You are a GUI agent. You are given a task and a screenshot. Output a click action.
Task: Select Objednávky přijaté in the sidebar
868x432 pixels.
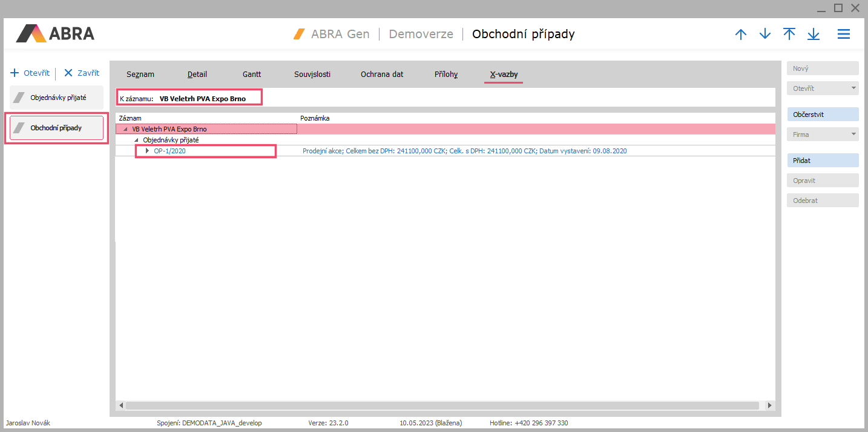(56, 98)
